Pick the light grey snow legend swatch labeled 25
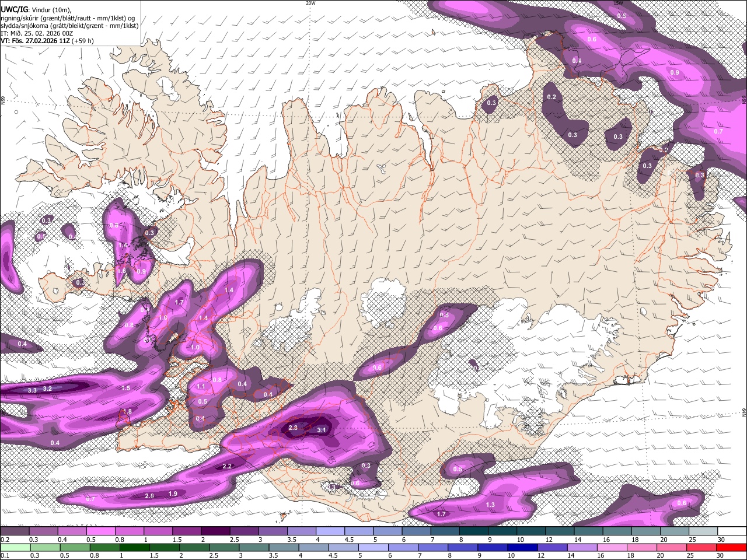 pos(703,531)
